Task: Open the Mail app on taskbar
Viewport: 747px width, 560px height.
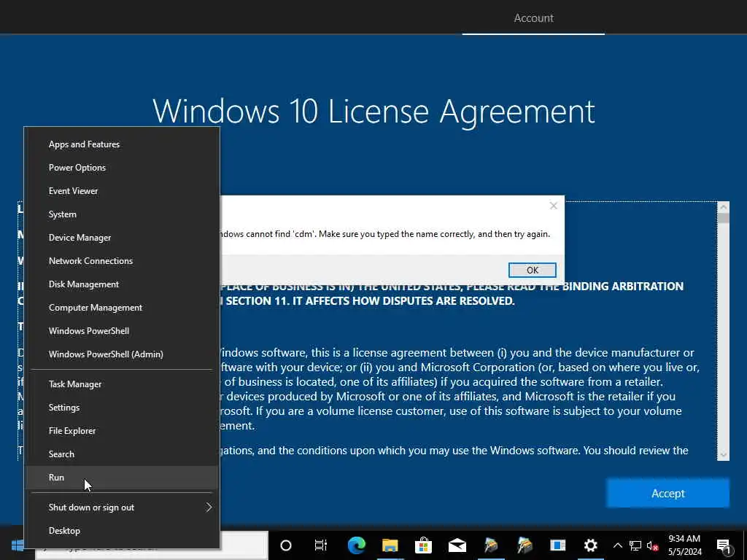Action: (457, 545)
